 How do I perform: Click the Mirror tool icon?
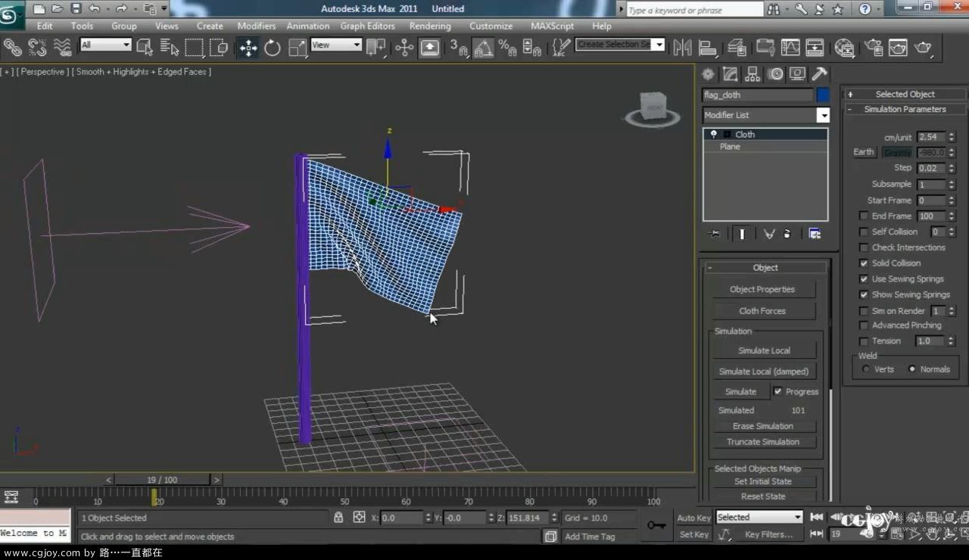[x=682, y=48]
